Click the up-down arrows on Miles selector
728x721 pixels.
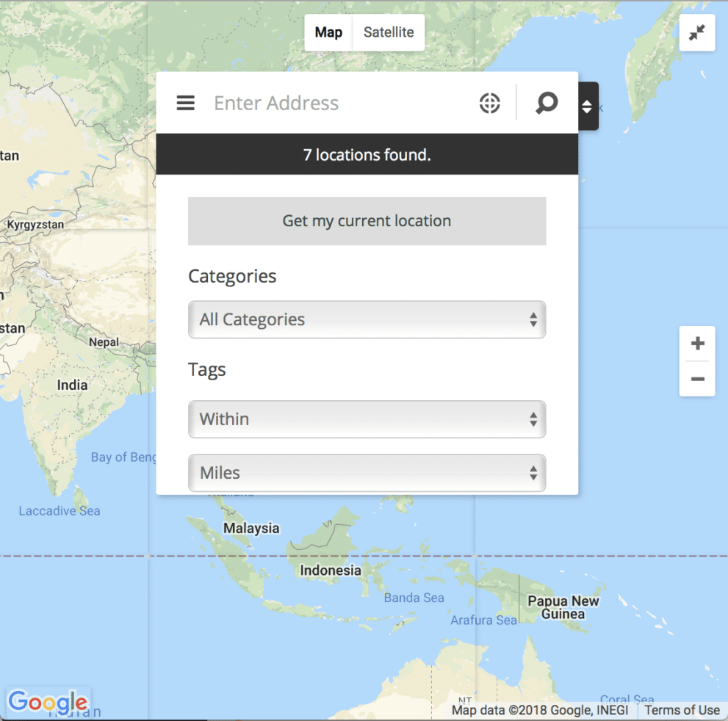pos(533,473)
